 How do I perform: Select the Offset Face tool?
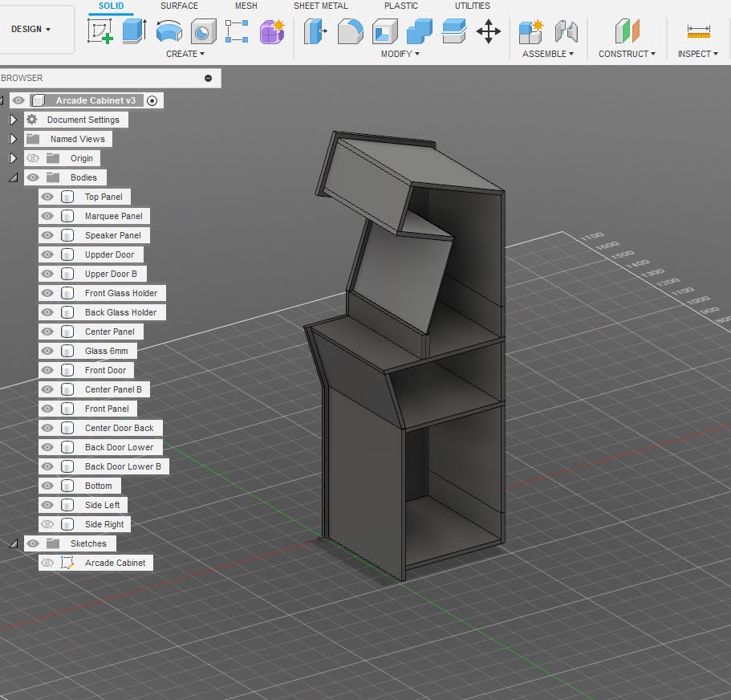point(454,31)
